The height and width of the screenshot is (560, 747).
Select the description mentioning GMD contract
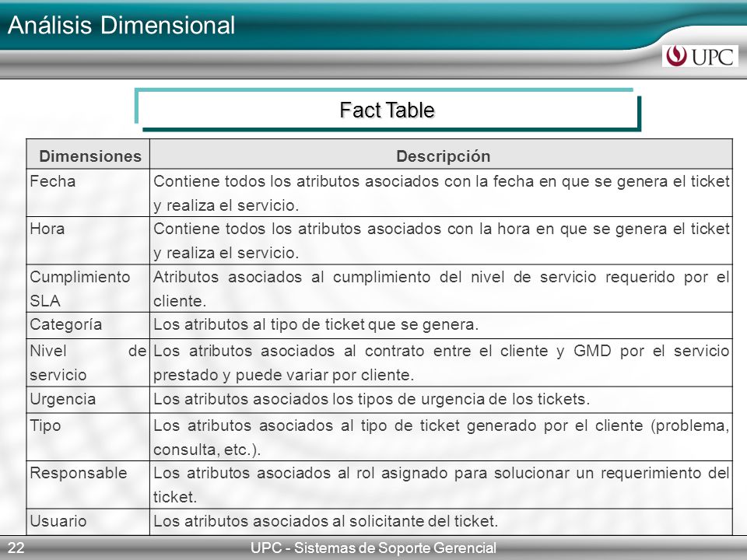click(x=441, y=362)
